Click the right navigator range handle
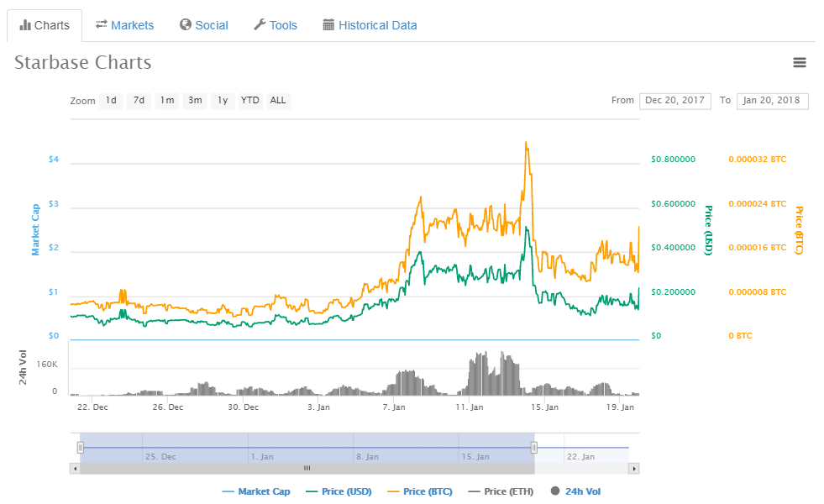The width and height of the screenshot is (824, 504). click(x=534, y=447)
